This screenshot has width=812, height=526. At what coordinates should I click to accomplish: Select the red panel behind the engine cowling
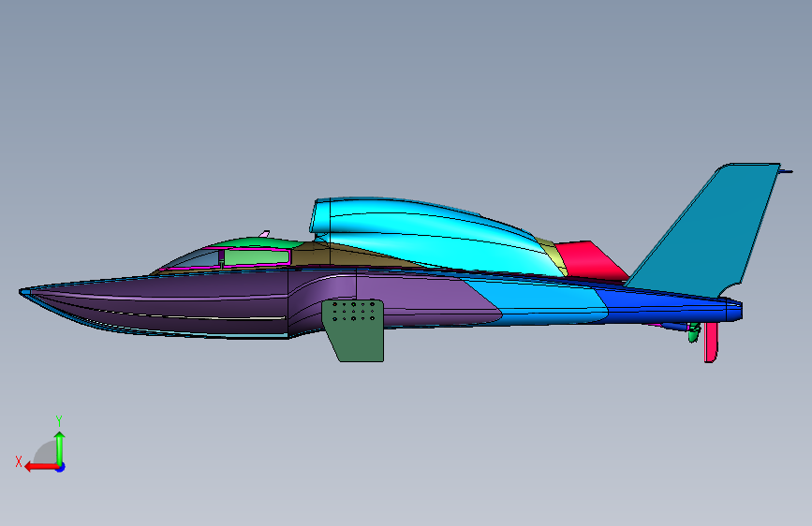click(x=590, y=260)
